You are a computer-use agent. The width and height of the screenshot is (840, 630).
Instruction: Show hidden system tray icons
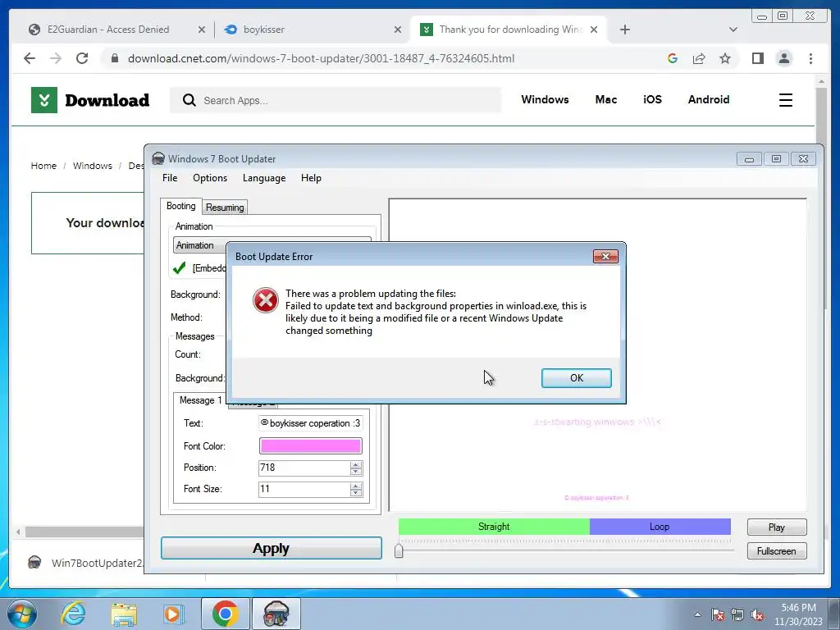pyautogui.click(x=697, y=614)
